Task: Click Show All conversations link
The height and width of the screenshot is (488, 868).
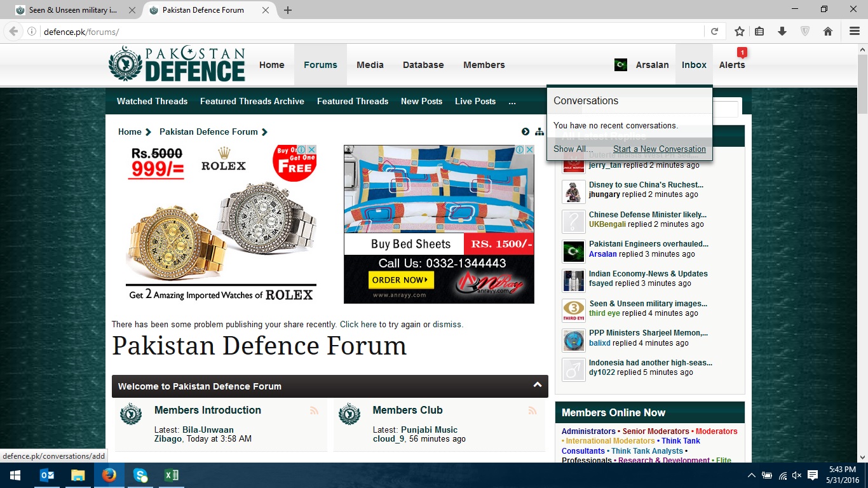Action: (573, 149)
